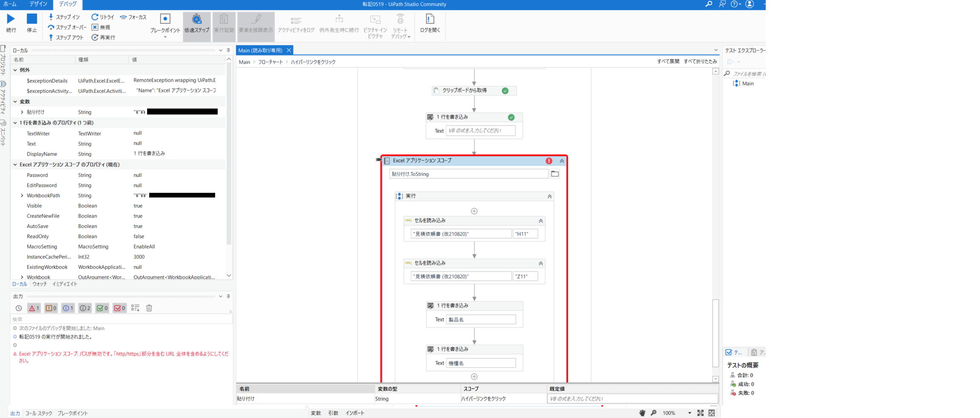Collapse the 例外 section in Locals
Screen dimensions: 980x418
pyautogui.click(x=15, y=70)
